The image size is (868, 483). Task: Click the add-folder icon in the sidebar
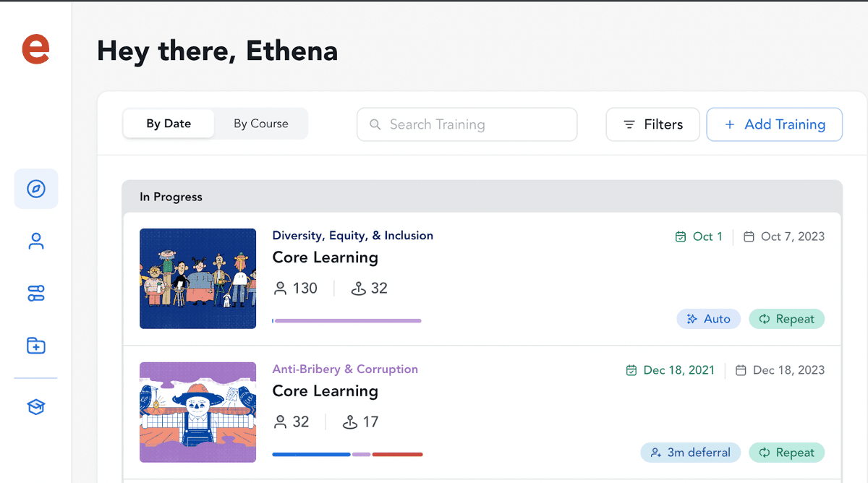click(36, 345)
